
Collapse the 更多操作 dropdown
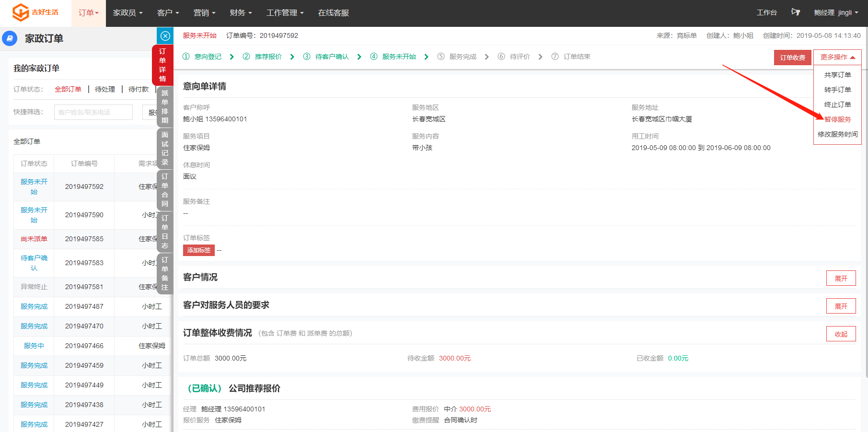[x=837, y=57]
